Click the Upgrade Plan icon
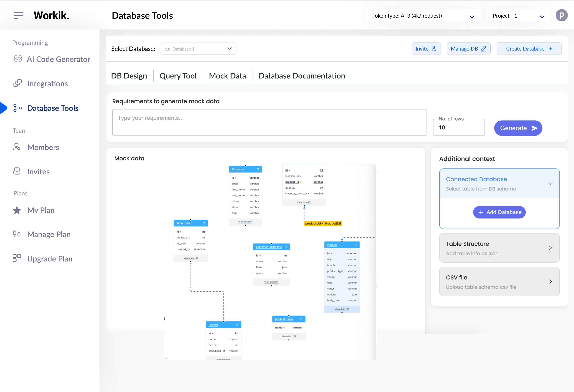The width and height of the screenshot is (574, 392). 16,258
